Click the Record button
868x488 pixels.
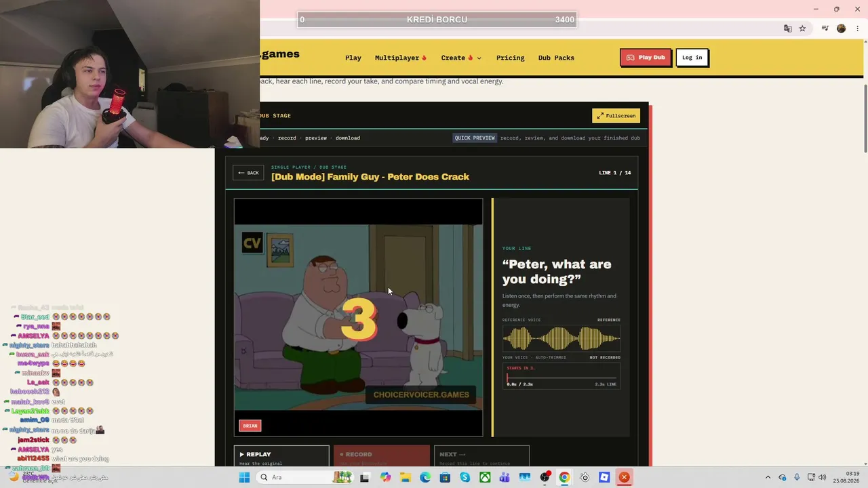tap(381, 457)
